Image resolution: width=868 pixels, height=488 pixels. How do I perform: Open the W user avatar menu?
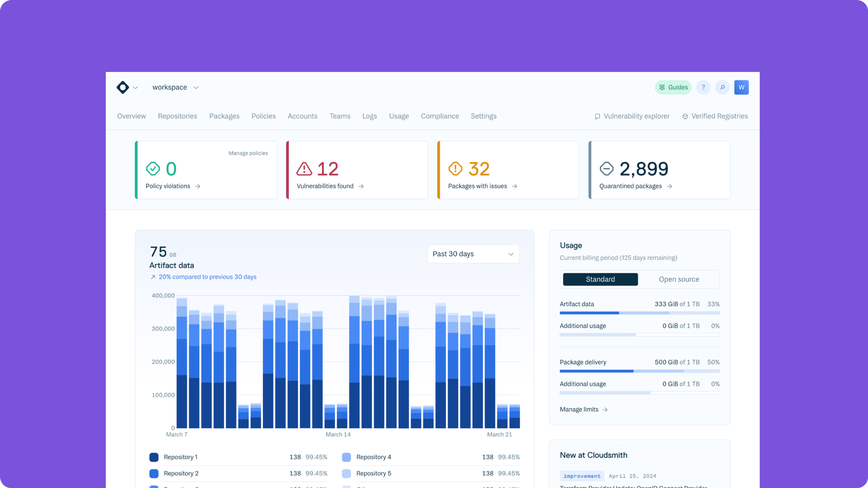click(x=741, y=87)
